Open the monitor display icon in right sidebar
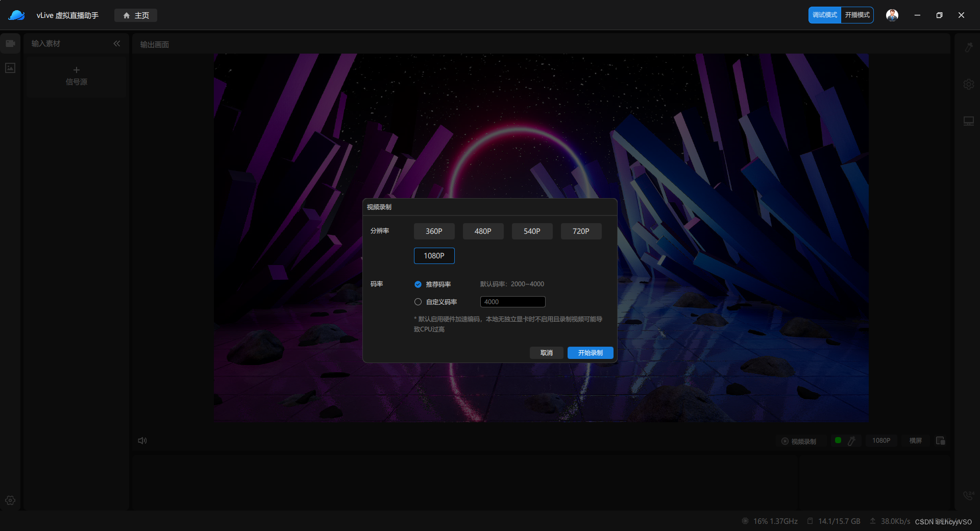Viewport: 980px width, 531px height. [x=969, y=121]
